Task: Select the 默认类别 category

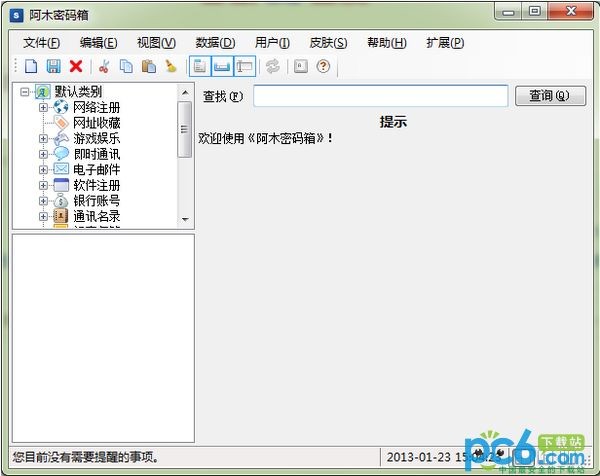Action: coord(78,92)
